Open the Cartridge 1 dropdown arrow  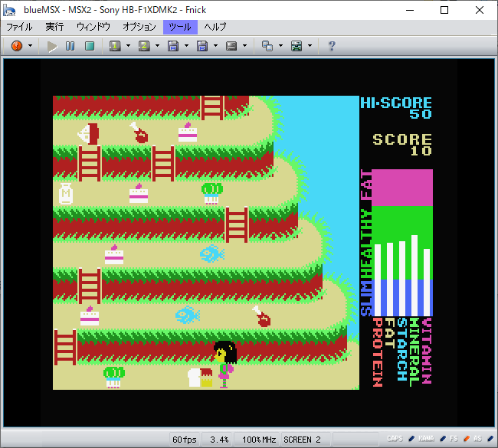128,46
